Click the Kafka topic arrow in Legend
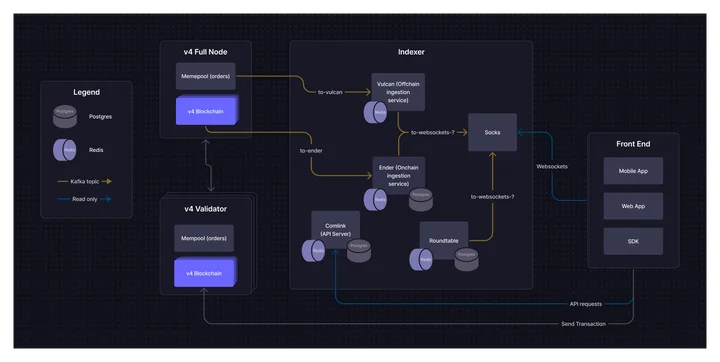Image resolution: width=720 pixels, height=362 pixels. [x=84, y=181]
